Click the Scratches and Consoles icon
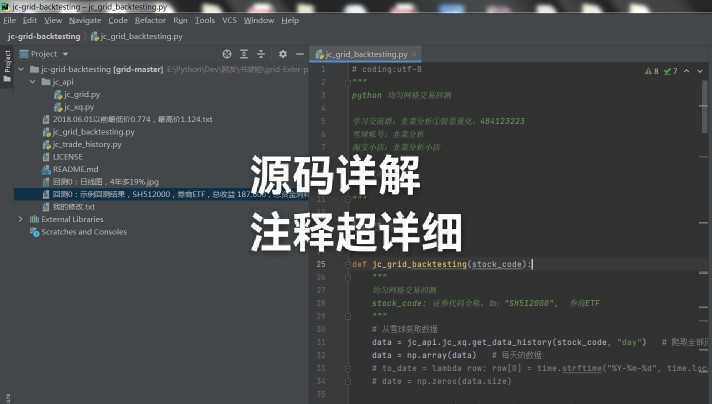Viewport: 712px width, 404px height. coord(35,232)
